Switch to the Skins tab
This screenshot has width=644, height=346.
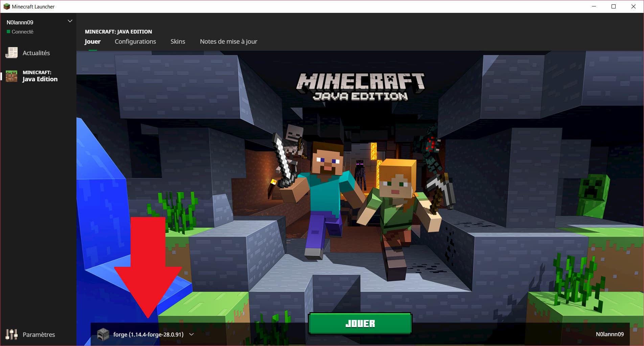tap(178, 41)
